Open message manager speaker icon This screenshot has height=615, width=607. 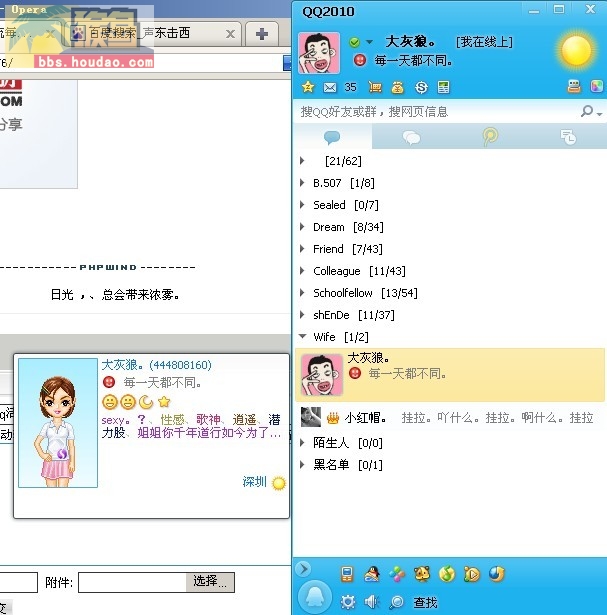click(x=372, y=602)
